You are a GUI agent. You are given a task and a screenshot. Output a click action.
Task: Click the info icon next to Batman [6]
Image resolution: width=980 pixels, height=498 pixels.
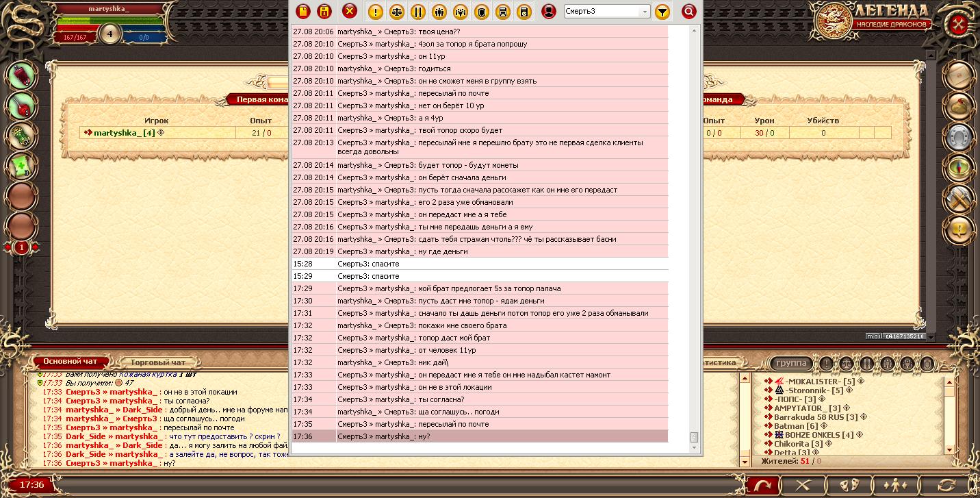click(x=824, y=426)
